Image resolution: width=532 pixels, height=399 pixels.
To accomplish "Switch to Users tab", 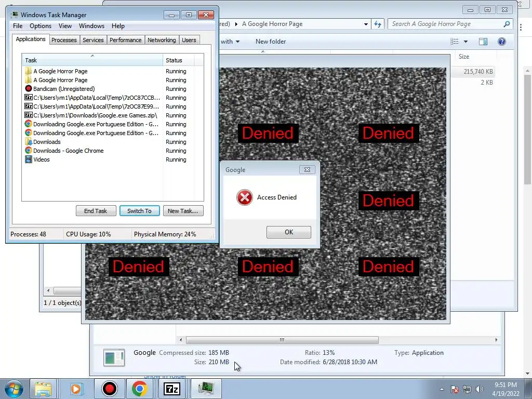I will click(189, 40).
